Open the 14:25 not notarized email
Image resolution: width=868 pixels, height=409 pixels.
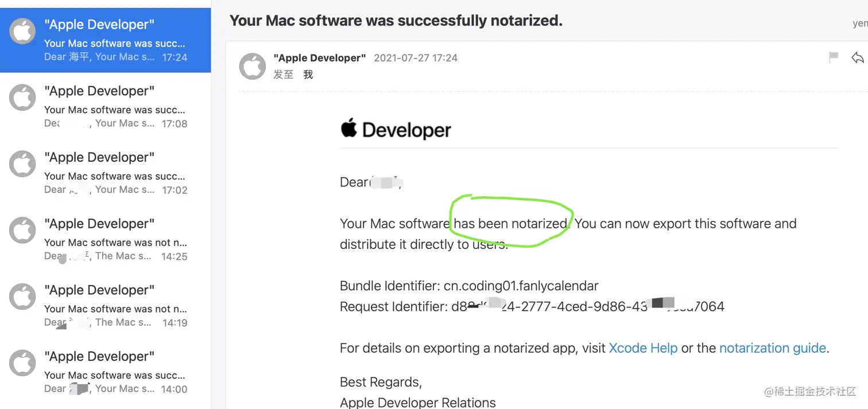(105, 239)
